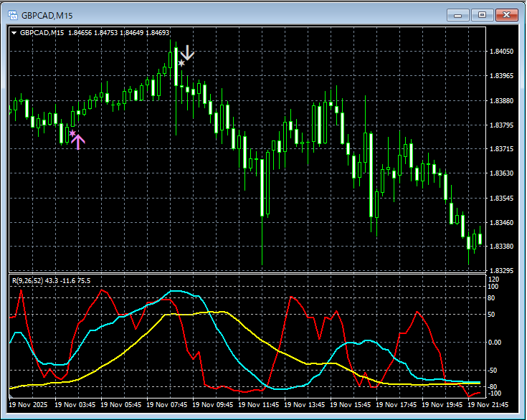The height and width of the screenshot is (420, 527).
Task: Maximize the GBPCAD,M15 chart window
Action: [x=482, y=15]
